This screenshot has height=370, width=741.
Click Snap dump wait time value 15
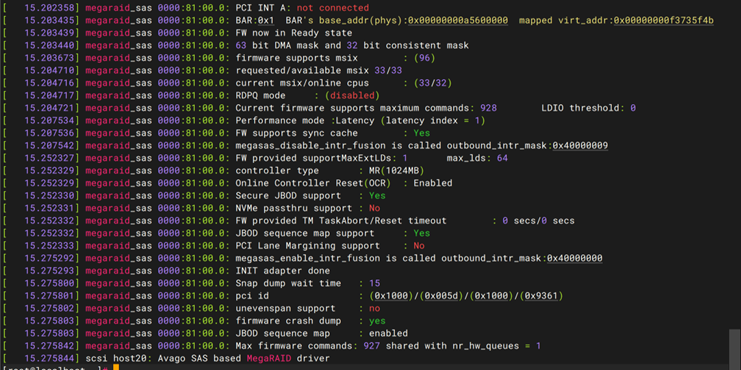374,283
